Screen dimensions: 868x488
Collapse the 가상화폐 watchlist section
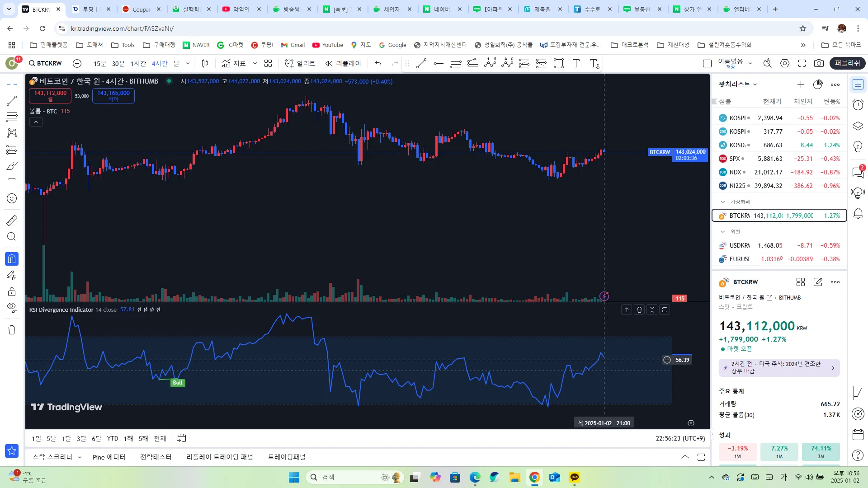tap(723, 202)
